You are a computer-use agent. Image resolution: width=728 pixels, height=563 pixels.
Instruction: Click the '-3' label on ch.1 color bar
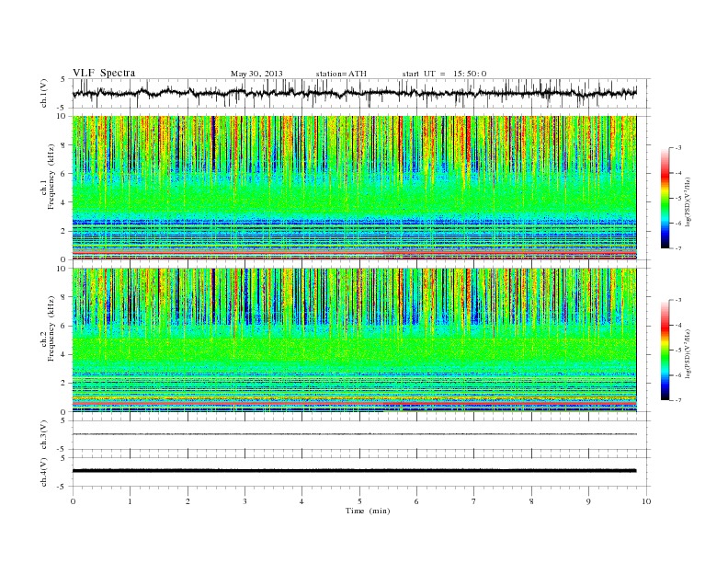pyautogui.click(x=678, y=148)
